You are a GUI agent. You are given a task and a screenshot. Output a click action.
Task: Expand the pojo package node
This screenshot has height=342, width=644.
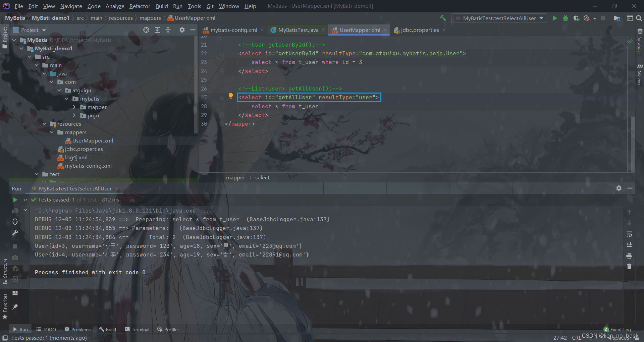tap(74, 115)
